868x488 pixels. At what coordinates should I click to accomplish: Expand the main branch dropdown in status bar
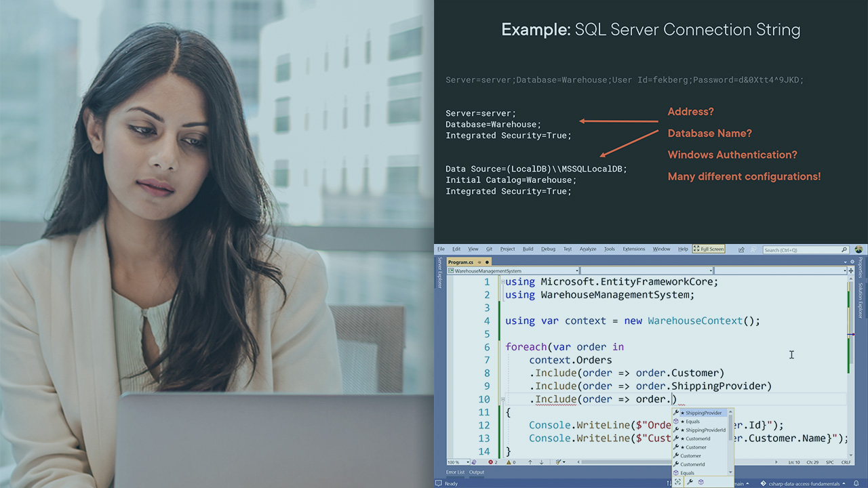click(746, 483)
